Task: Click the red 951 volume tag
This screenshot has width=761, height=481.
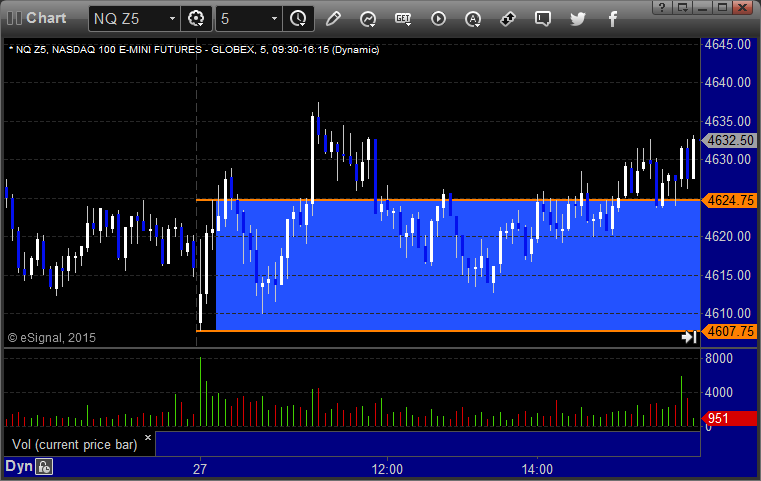Action: (729, 418)
